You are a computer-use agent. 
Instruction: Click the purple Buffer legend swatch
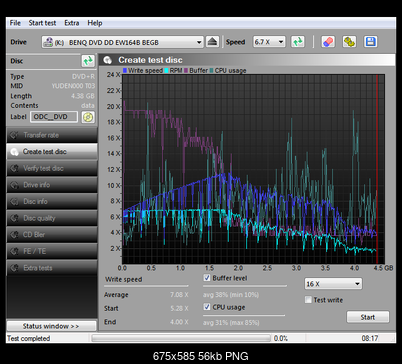click(x=186, y=70)
